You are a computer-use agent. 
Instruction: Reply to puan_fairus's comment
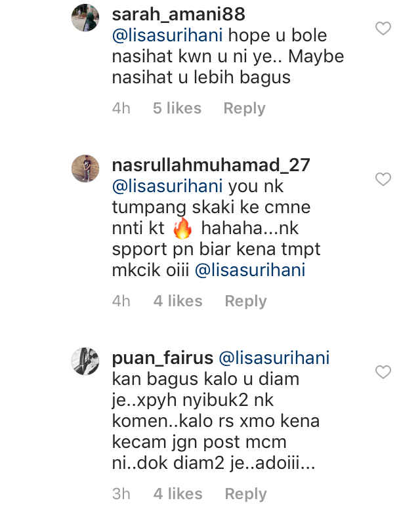245,494
